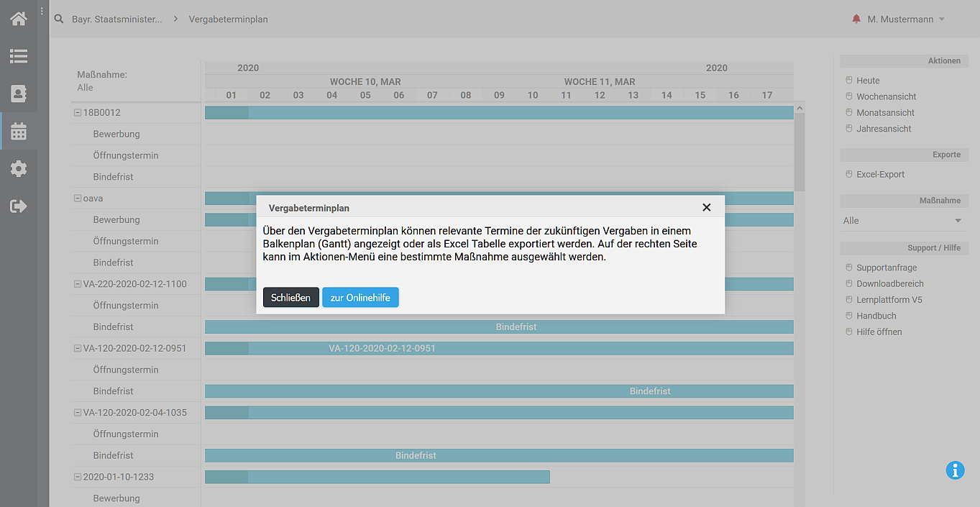980x507 pixels.
Task: Click the logout icon in sidebar
Action: [x=18, y=206]
